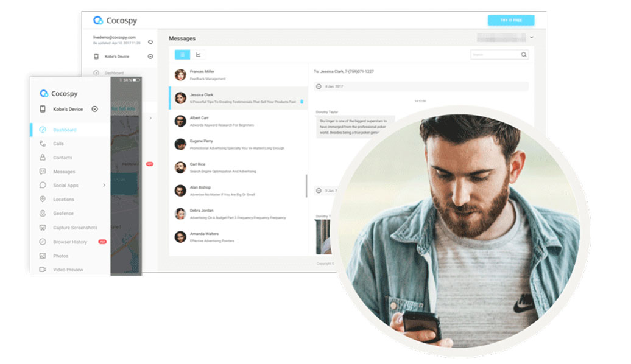The height and width of the screenshot is (364, 631).
Task: Click the Social Apps chat bubble icon
Action: (x=43, y=185)
